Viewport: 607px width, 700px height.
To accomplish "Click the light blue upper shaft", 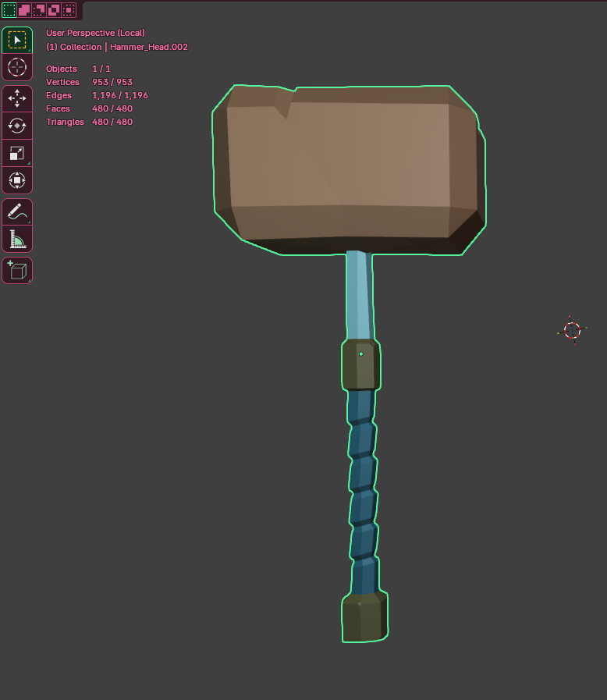I will coord(360,296).
